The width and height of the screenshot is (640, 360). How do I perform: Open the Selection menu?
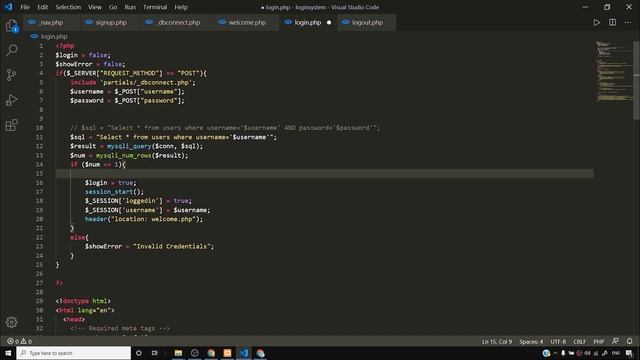(68, 7)
